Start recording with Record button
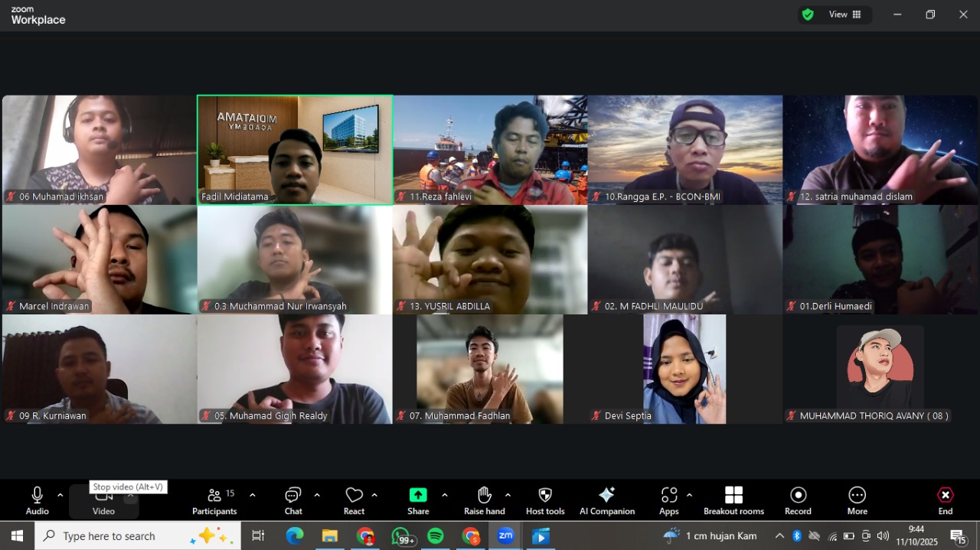 pyautogui.click(x=798, y=500)
